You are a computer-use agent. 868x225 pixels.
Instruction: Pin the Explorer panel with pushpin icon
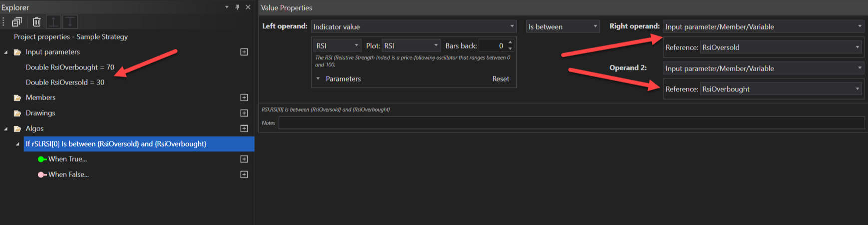(x=237, y=7)
